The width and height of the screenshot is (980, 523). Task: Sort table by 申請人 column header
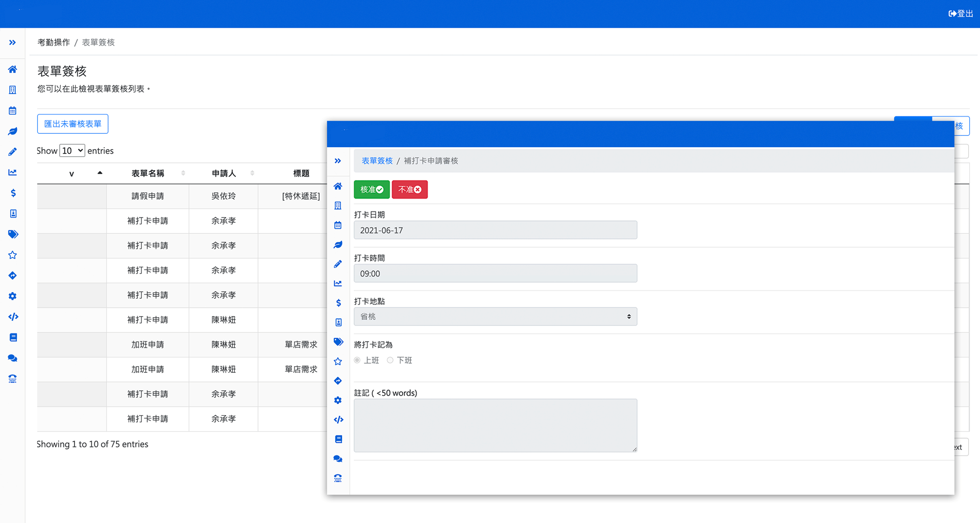pyautogui.click(x=224, y=174)
